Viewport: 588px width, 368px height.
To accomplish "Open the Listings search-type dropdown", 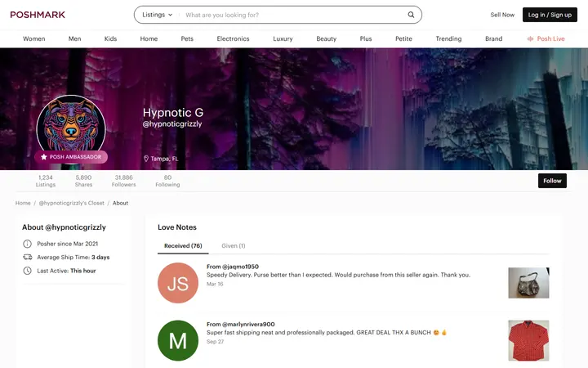I will (157, 15).
